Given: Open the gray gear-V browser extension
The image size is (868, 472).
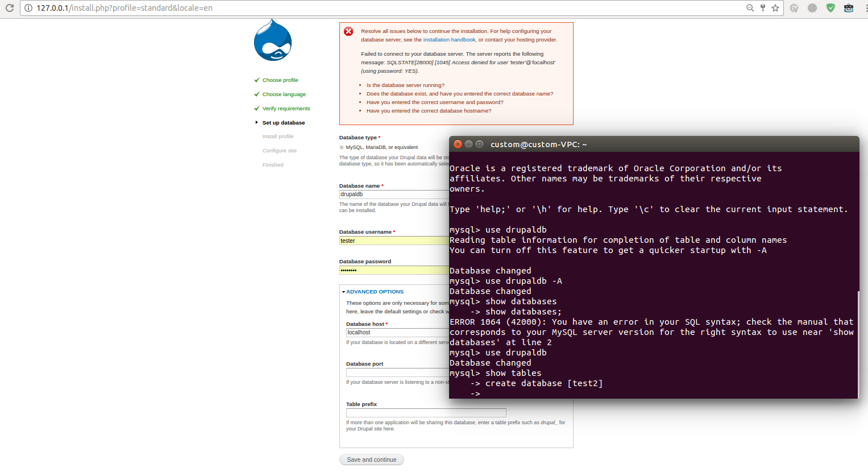Looking at the screenshot, I should [794, 8].
